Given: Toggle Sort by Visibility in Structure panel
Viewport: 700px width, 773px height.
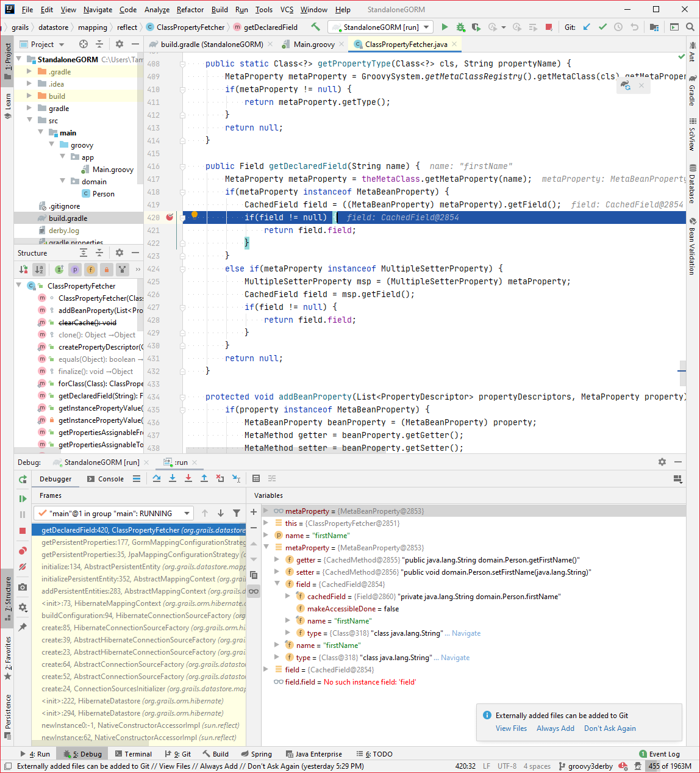Looking at the screenshot, I should (23, 269).
